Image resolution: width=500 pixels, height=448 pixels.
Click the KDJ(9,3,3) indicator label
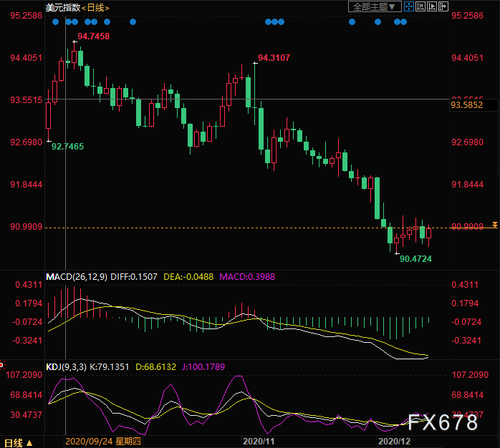click(x=66, y=366)
